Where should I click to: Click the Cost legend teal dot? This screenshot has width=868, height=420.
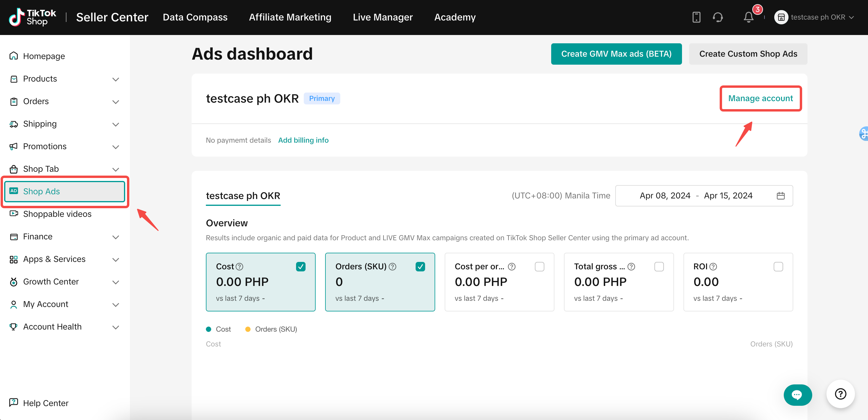pyautogui.click(x=209, y=329)
